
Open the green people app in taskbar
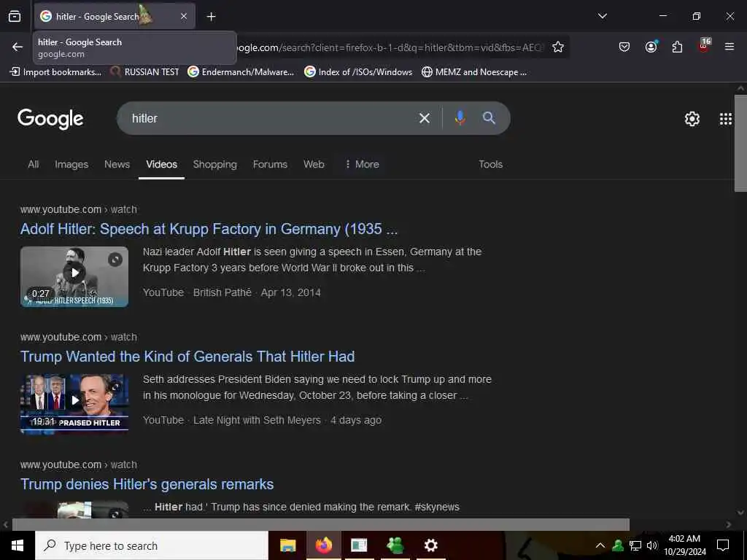[395, 545]
